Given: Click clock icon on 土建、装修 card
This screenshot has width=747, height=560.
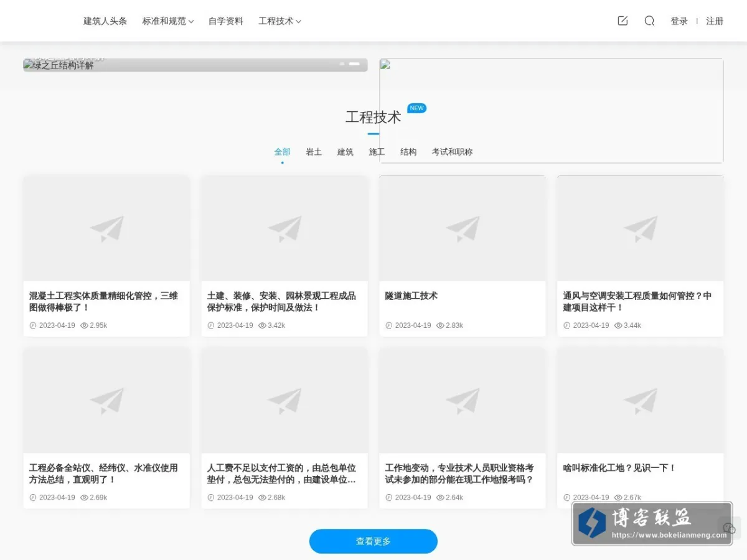Looking at the screenshot, I should pyautogui.click(x=211, y=325).
